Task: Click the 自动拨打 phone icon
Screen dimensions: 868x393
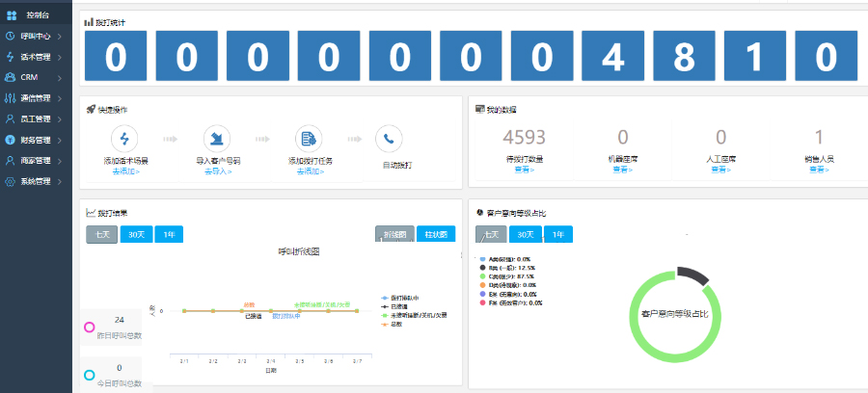Action: pos(389,139)
